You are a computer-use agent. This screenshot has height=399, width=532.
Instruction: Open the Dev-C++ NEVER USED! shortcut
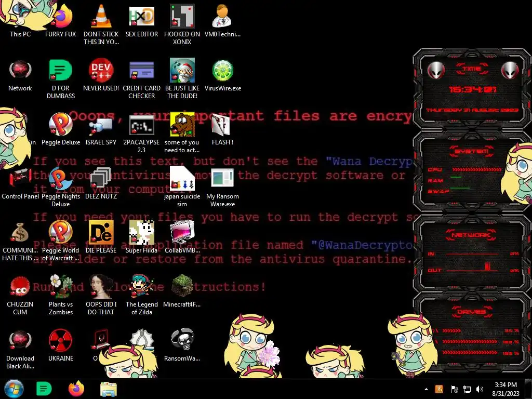[x=101, y=75]
